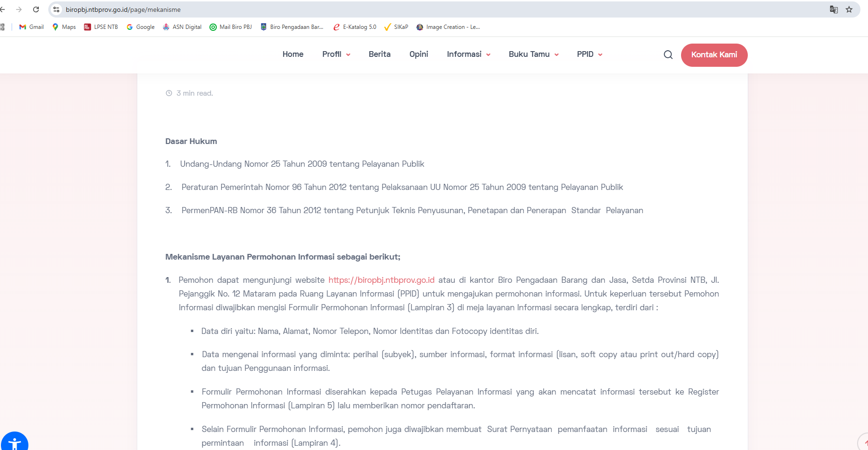Click the browser address bar URL

pos(123,9)
